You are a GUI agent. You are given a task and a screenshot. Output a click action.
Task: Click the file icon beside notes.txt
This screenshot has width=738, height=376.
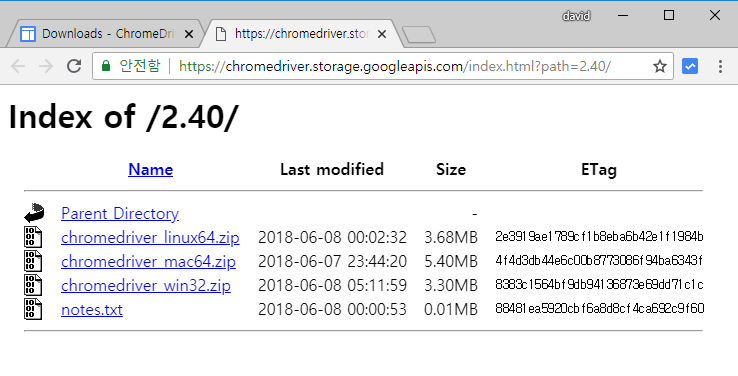coord(33,309)
